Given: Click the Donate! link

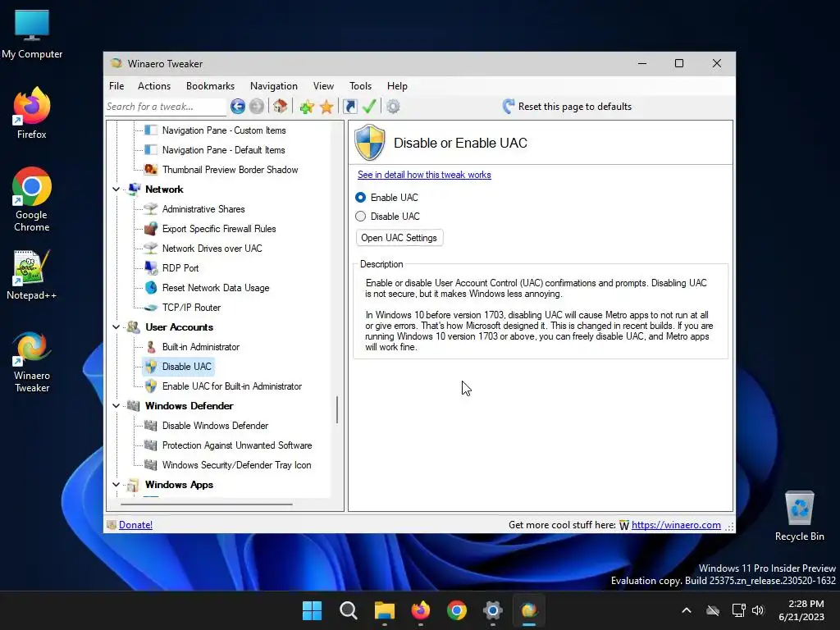Looking at the screenshot, I should pos(135,525).
